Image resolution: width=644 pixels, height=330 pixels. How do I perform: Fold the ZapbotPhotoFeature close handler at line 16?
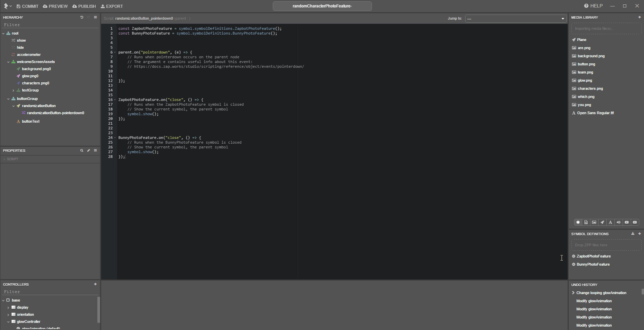(115, 100)
